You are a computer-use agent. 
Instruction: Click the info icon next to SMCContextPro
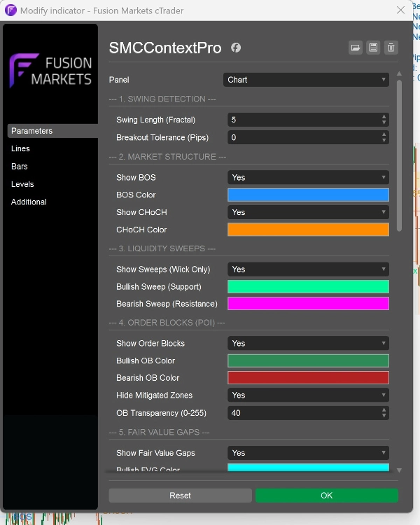(236, 48)
